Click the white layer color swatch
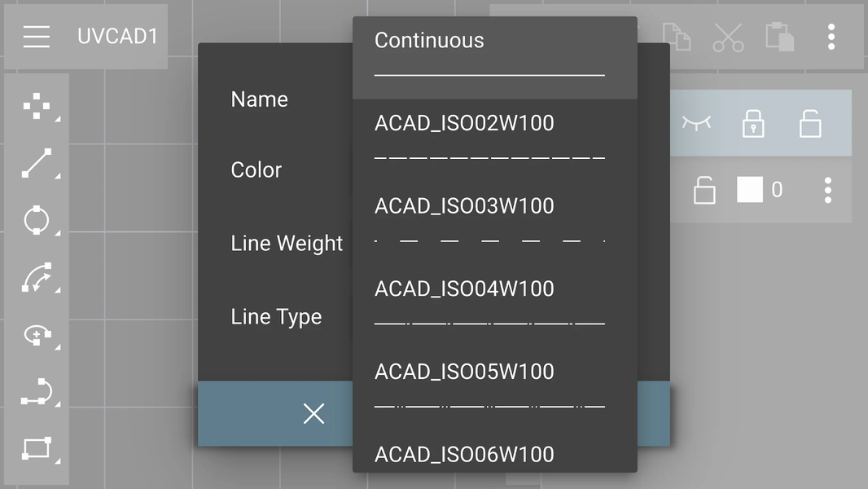The width and height of the screenshot is (868, 489). (750, 190)
